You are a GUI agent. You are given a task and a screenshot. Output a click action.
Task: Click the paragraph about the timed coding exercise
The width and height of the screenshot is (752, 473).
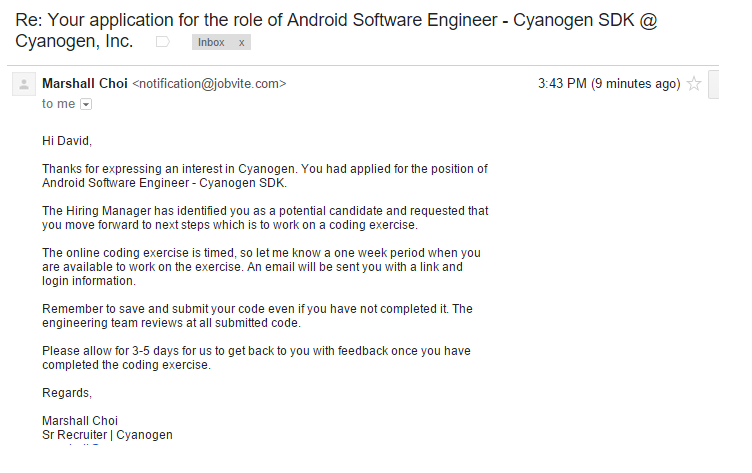click(x=262, y=267)
